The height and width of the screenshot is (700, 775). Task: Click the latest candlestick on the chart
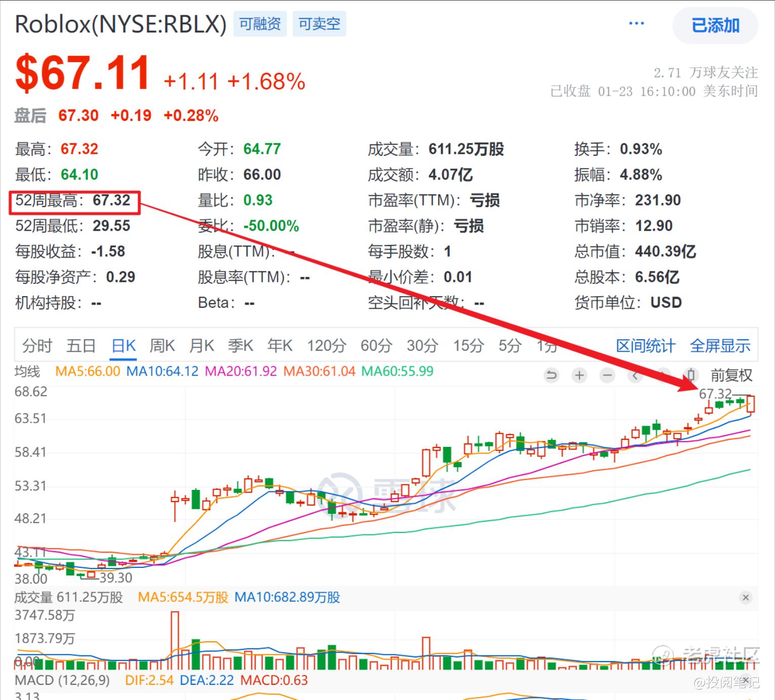(751, 405)
